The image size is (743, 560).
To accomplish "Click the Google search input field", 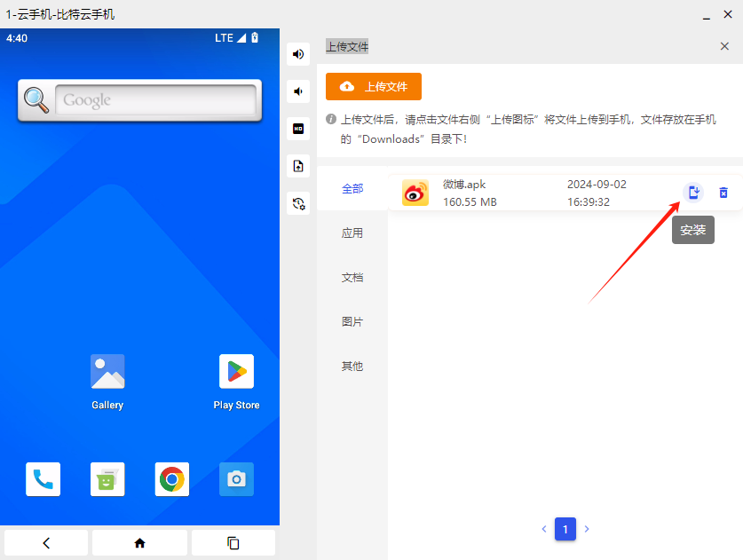I will point(155,100).
